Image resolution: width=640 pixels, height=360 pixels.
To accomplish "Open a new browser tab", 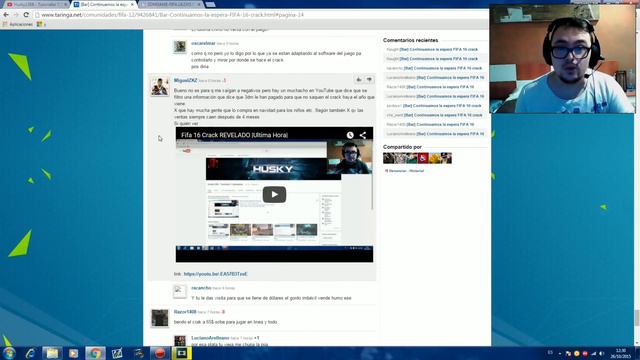I will pyautogui.click(x=210, y=4).
